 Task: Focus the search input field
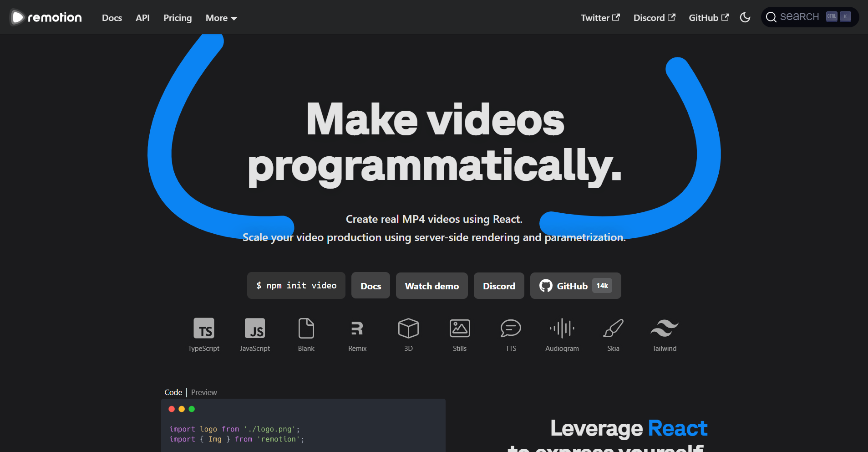coord(810,17)
